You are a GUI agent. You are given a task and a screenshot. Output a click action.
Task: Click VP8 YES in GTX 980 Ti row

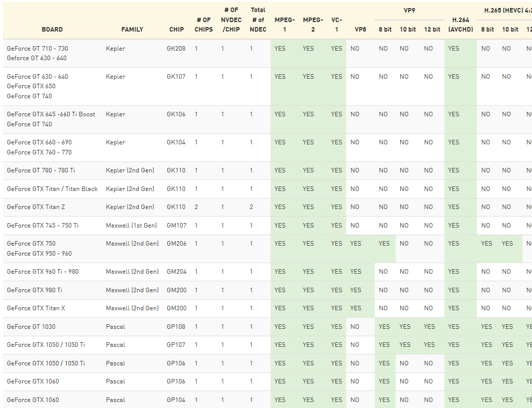tap(356, 290)
